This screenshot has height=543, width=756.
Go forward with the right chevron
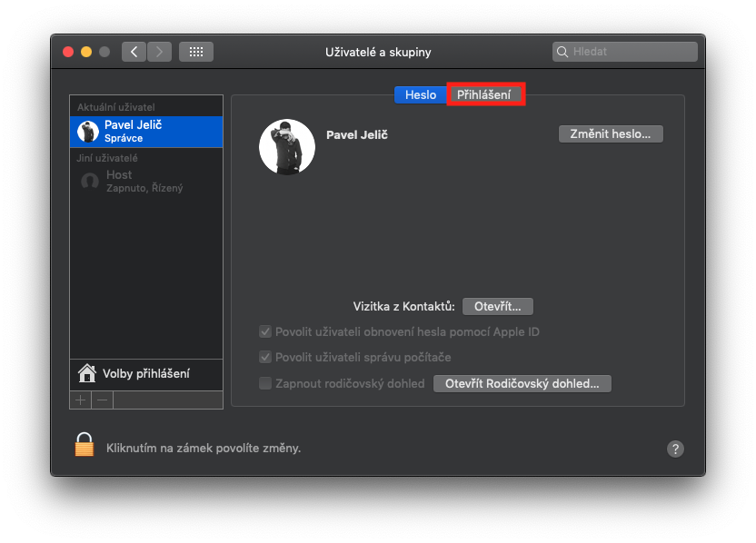click(159, 52)
